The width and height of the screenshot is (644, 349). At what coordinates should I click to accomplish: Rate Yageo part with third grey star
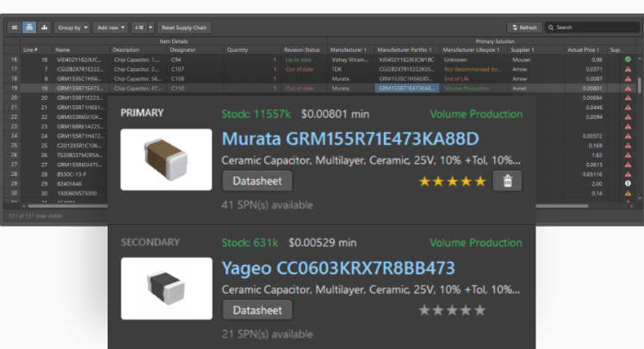pyautogui.click(x=452, y=310)
